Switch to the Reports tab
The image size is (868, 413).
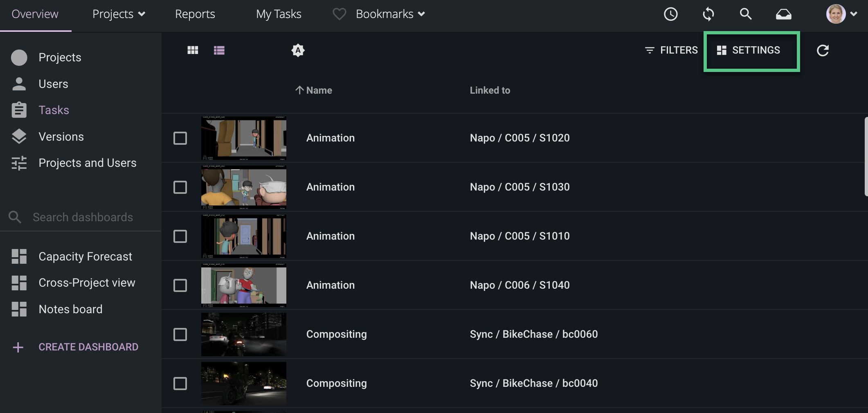click(195, 14)
